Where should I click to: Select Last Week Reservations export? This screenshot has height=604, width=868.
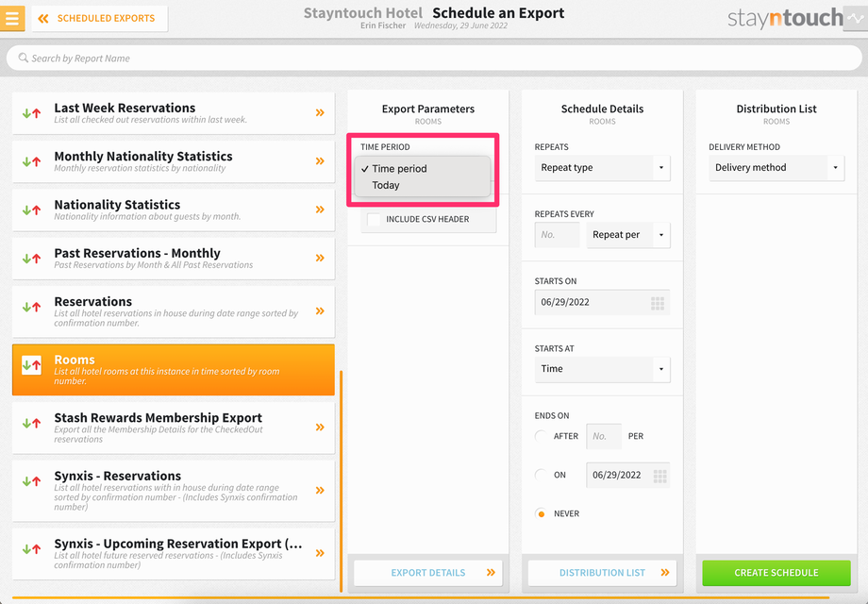(174, 113)
